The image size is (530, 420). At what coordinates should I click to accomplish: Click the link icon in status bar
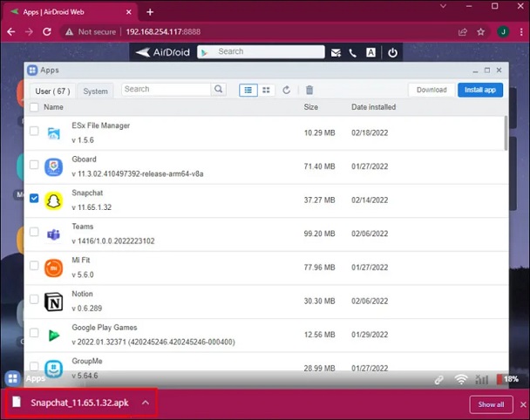pyautogui.click(x=438, y=379)
